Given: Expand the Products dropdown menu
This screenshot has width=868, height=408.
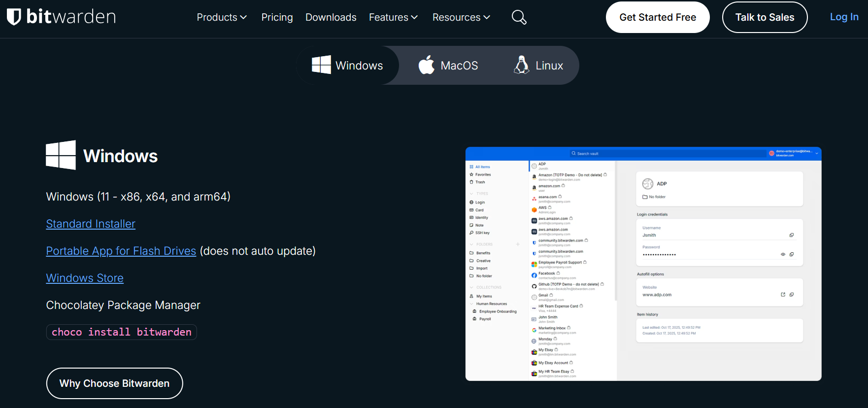Looking at the screenshot, I should point(222,17).
